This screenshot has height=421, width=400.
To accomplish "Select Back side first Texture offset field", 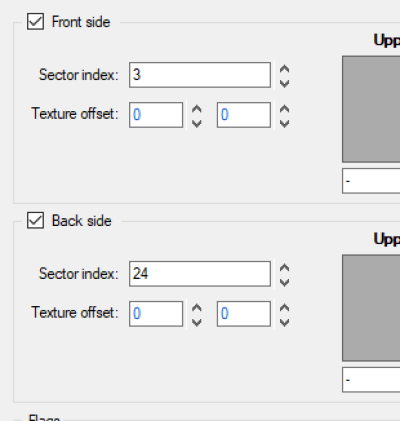I will click(156, 314).
